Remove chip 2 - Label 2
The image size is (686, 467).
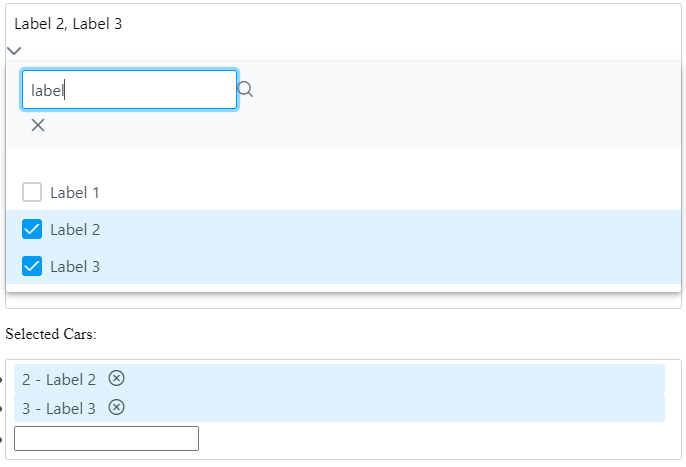tap(116, 378)
